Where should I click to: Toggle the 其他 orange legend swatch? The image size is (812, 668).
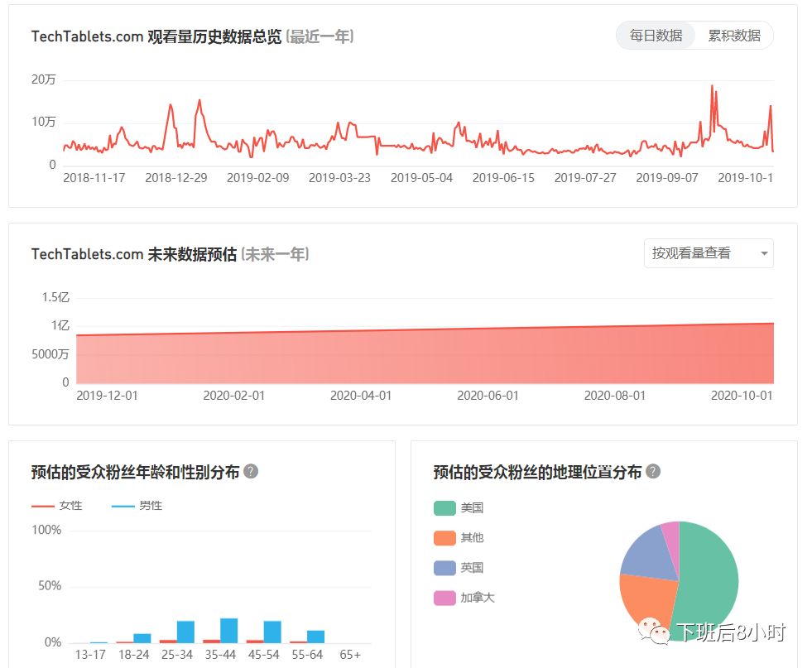(444, 538)
